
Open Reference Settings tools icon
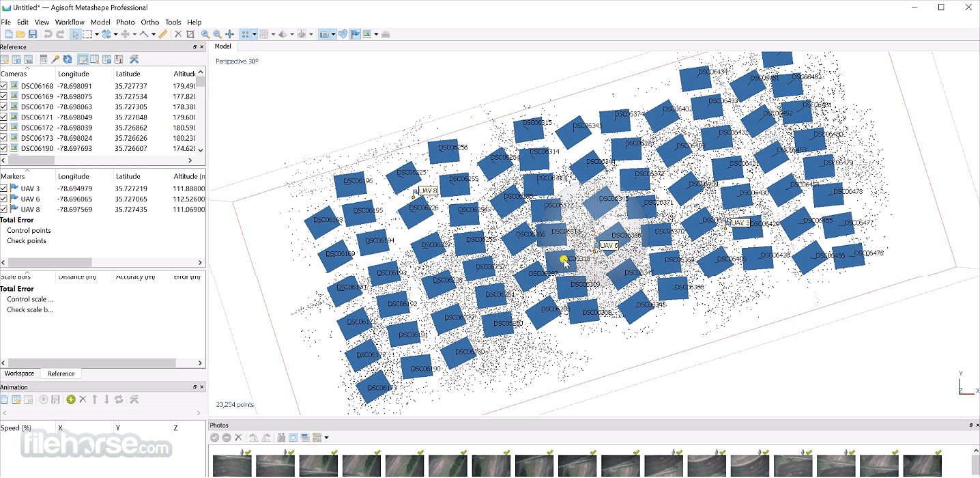[x=134, y=59]
